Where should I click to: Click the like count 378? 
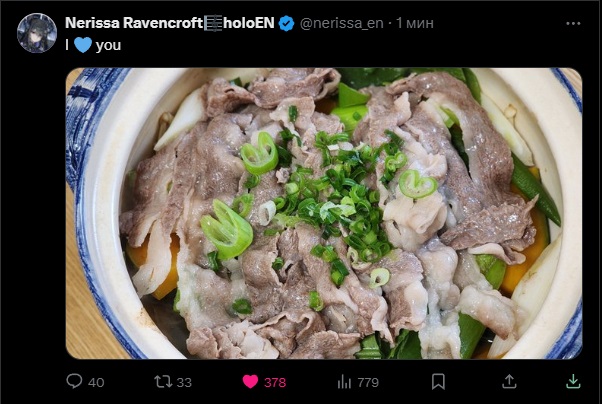click(275, 382)
